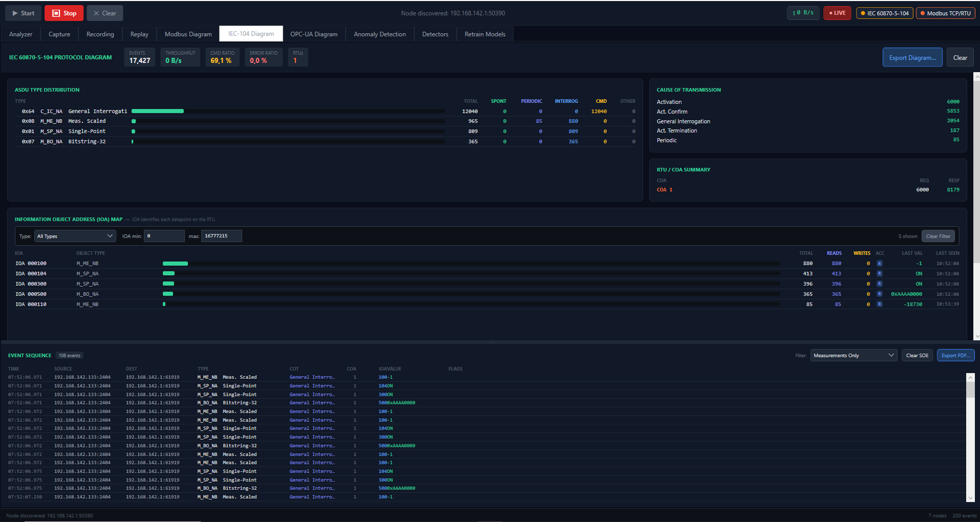Click the EVENTS count stat card

[x=140, y=57]
